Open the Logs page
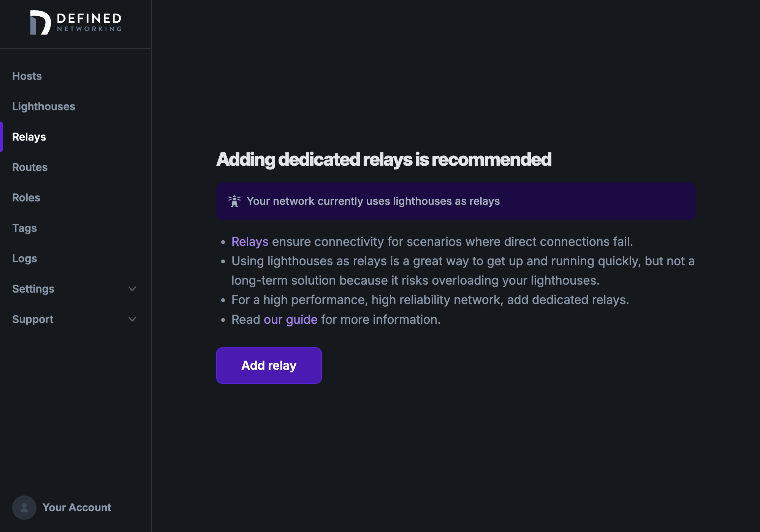Screen dimensions: 760x532 tap(24, 258)
